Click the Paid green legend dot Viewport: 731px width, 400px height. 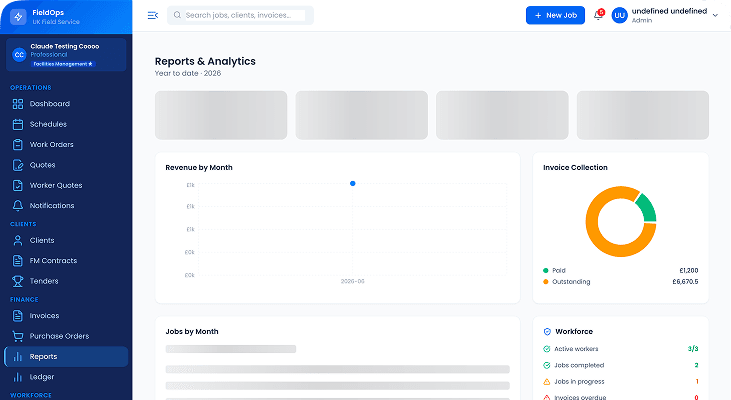(545, 270)
